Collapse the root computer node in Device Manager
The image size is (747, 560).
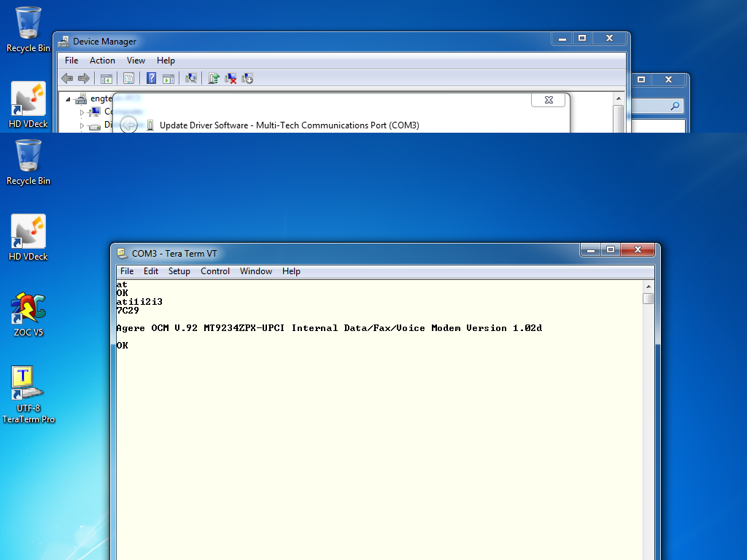point(69,98)
